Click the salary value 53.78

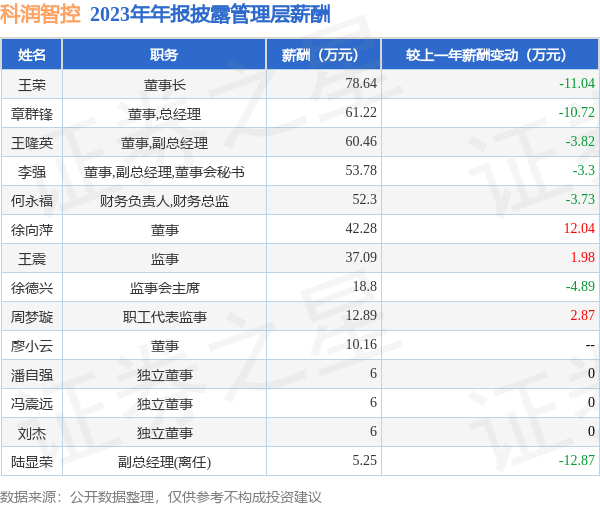pyautogui.click(x=361, y=171)
